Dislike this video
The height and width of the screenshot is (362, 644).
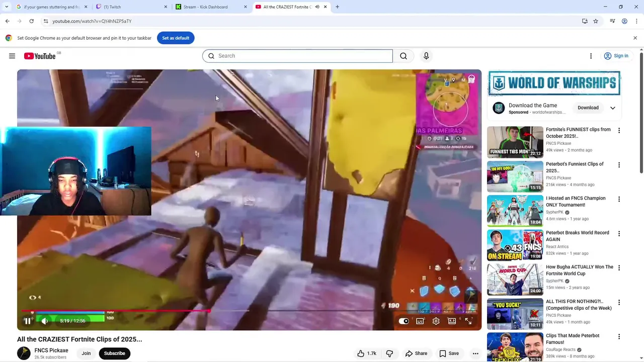(389, 353)
